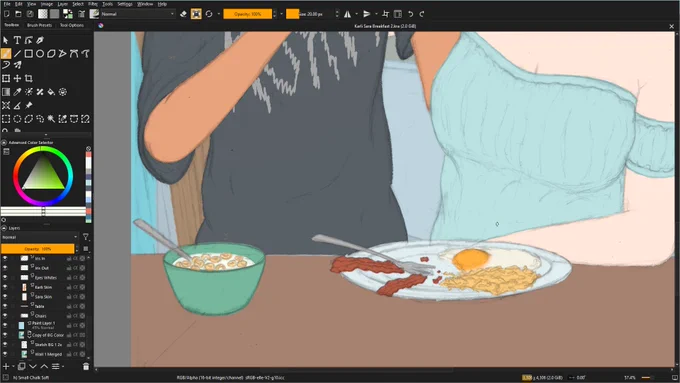The image size is (680, 383).
Task: Select the Dynamic Brush tool
Action: coord(6,65)
